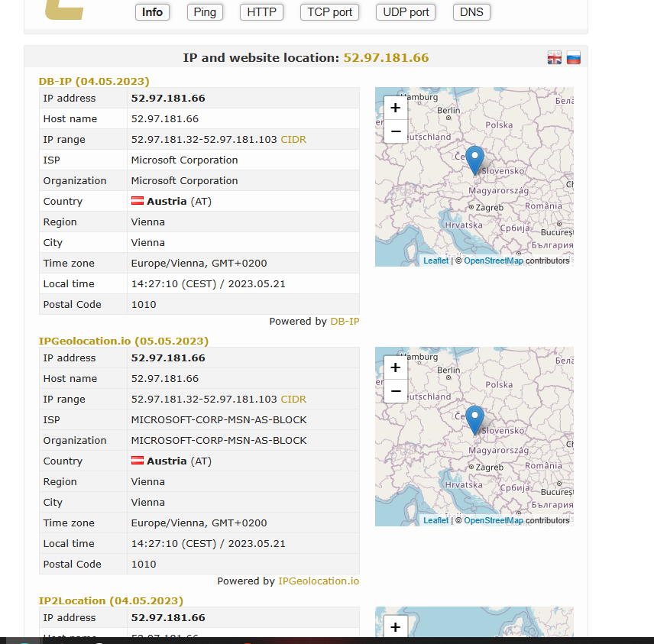
Task: Select Local time value in IPGeolocation.io table
Action: [208, 544]
